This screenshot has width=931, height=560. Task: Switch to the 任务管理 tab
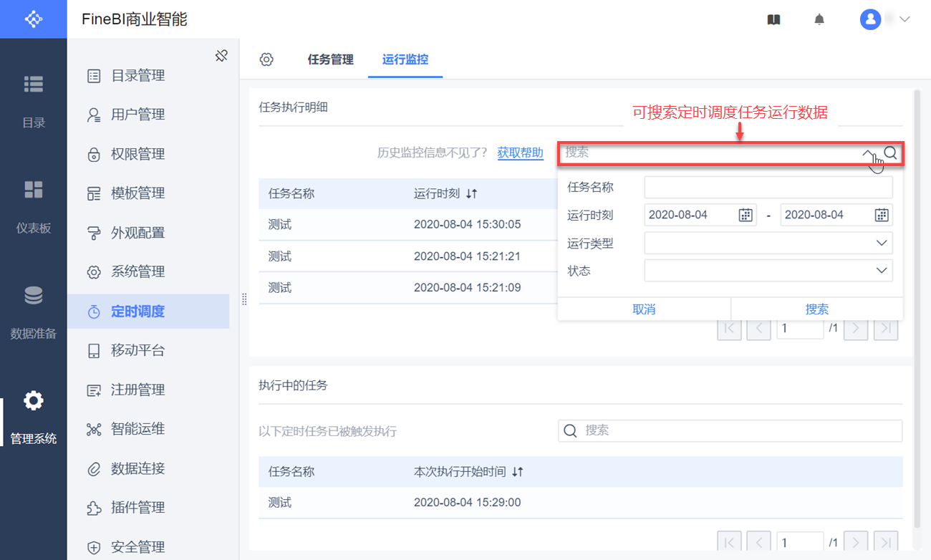click(x=331, y=59)
